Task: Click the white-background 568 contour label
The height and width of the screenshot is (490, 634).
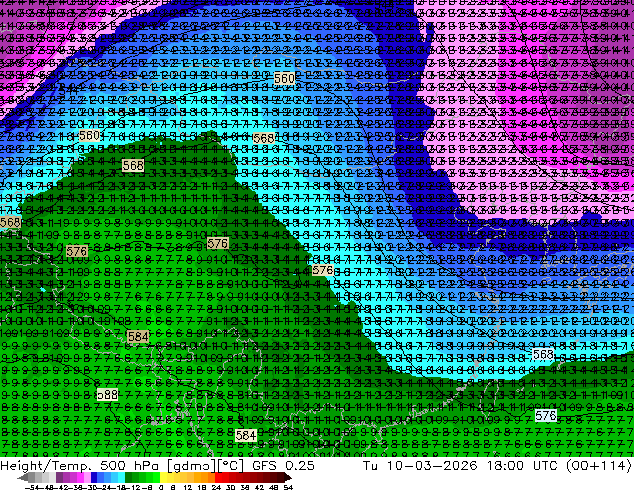Action: pos(543,355)
